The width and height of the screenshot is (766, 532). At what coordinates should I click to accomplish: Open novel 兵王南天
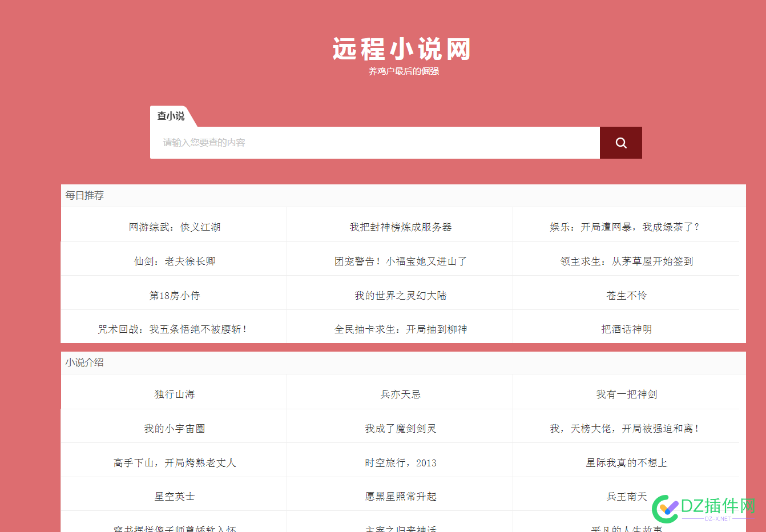tap(627, 497)
